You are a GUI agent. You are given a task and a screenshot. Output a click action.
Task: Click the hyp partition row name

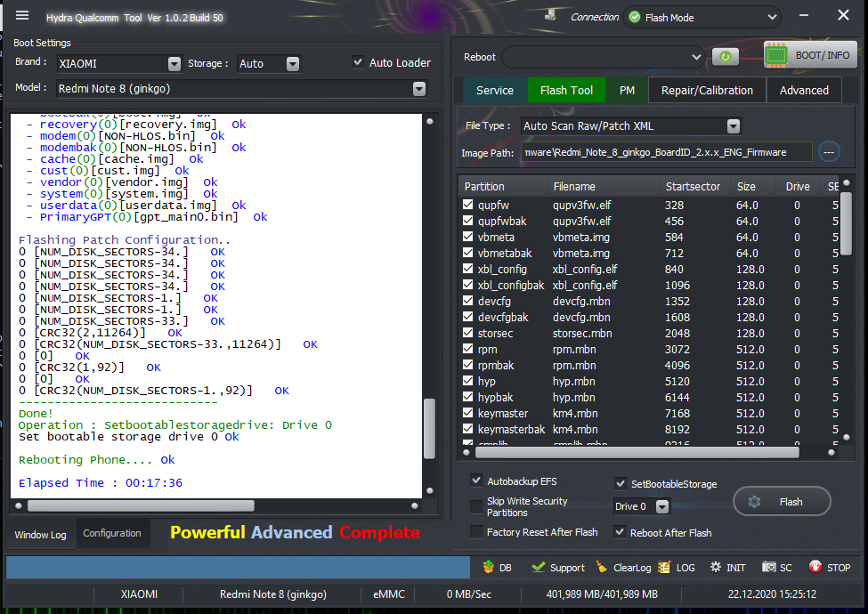tap(487, 382)
